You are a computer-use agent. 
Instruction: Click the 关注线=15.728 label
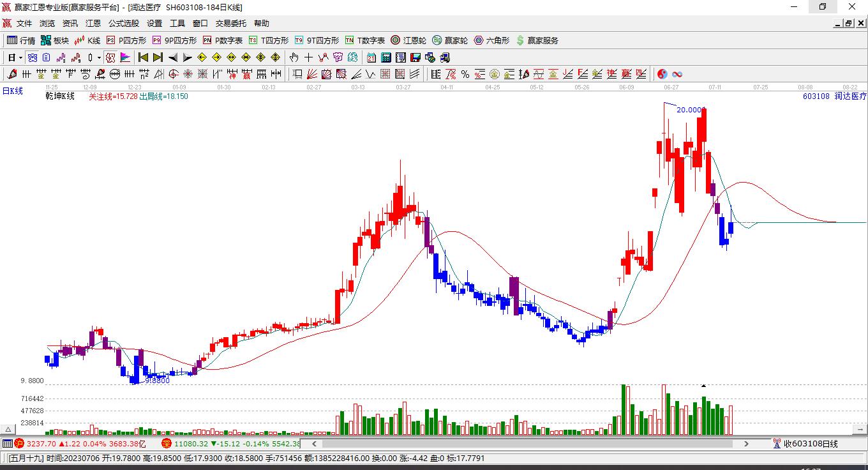pyautogui.click(x=113, y=96)
